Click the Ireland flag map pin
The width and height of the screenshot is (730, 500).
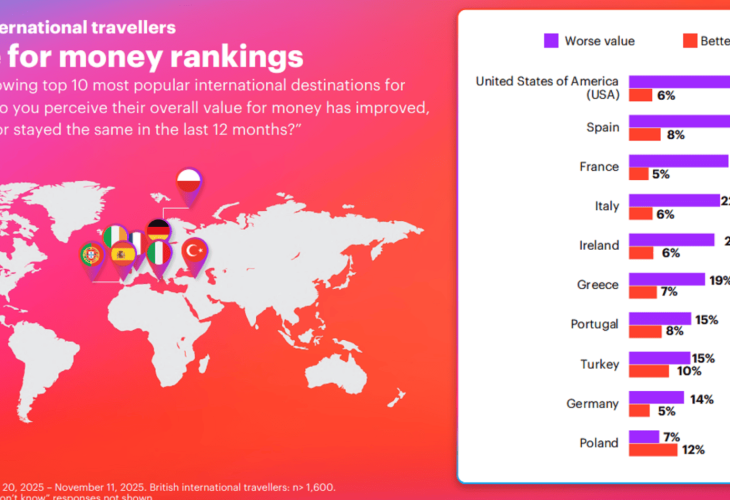115,237
